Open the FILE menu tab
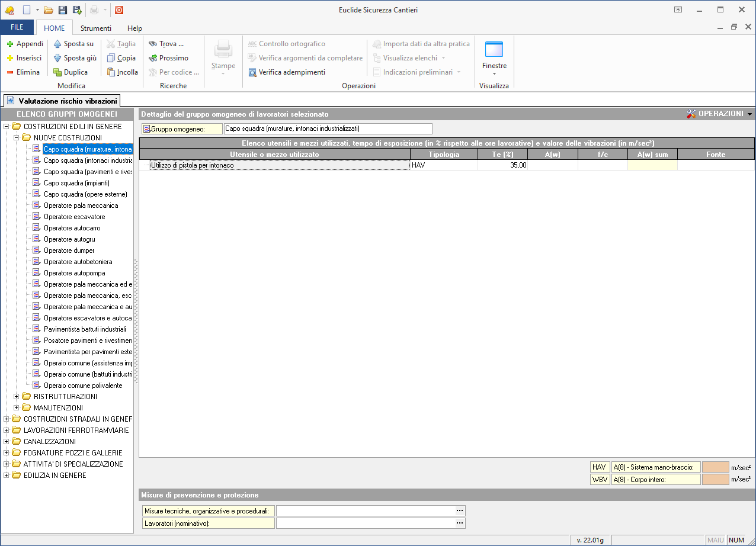This screenshot has width=756, height=546. tap(17, 28)
